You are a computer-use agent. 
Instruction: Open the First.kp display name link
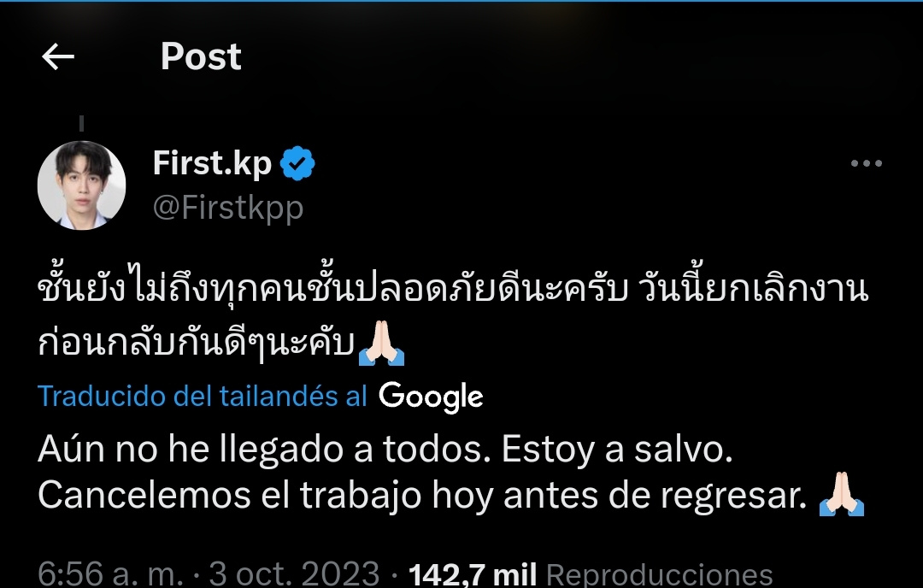pyautogui.click(x=212, y=163)
